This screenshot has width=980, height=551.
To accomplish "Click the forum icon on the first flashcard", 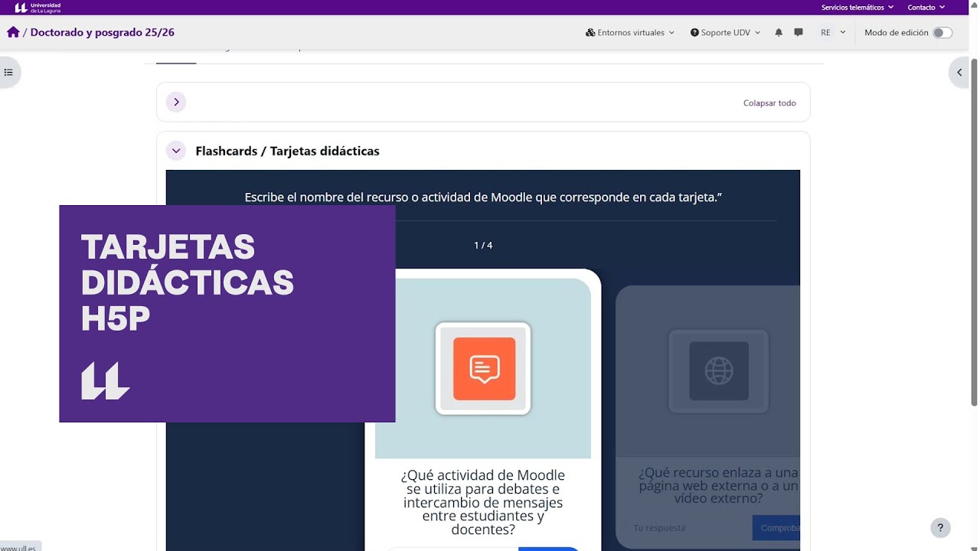I will point(484,369).
